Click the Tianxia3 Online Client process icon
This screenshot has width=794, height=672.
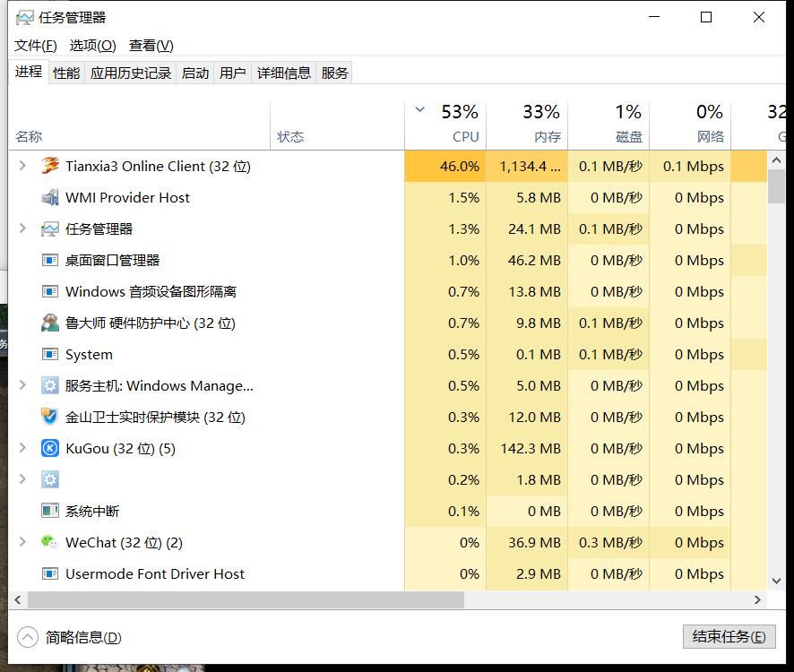[49, 166]
